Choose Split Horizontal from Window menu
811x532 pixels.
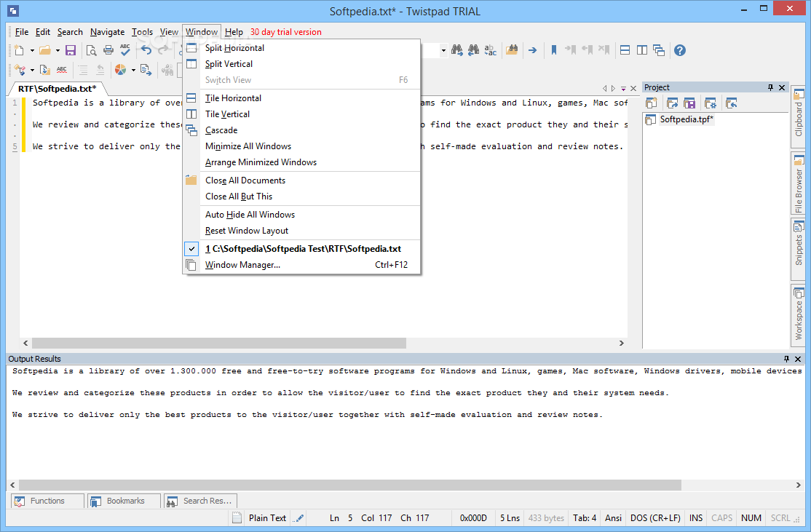(302, 48)
